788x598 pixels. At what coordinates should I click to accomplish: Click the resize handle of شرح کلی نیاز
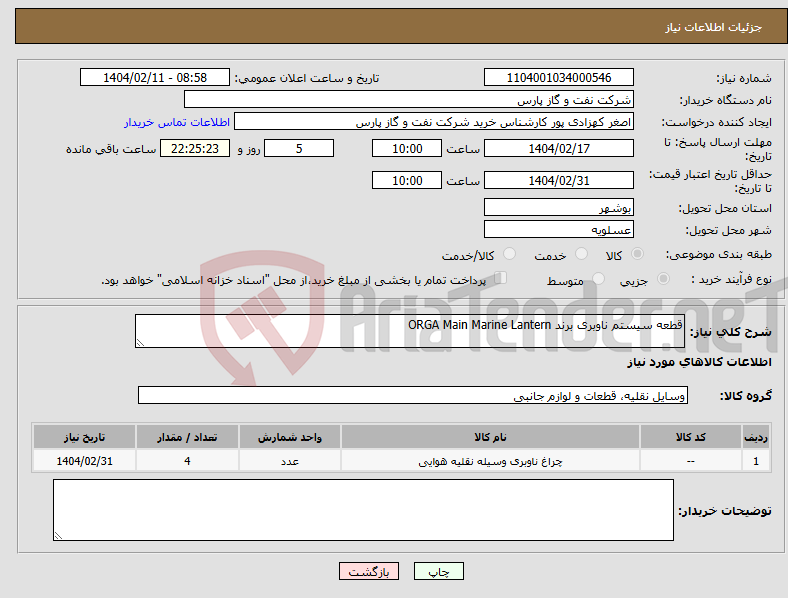coord(140,343)
